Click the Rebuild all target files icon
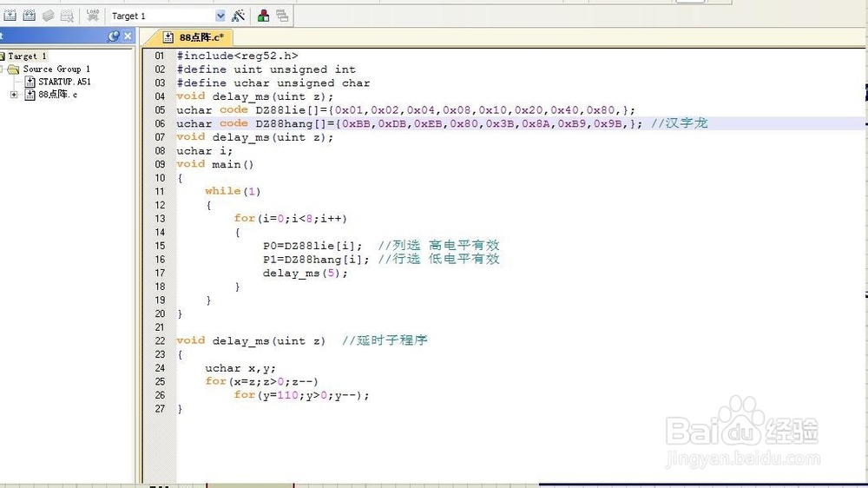This screenshot has height=488, width=868. coord(30,16)
